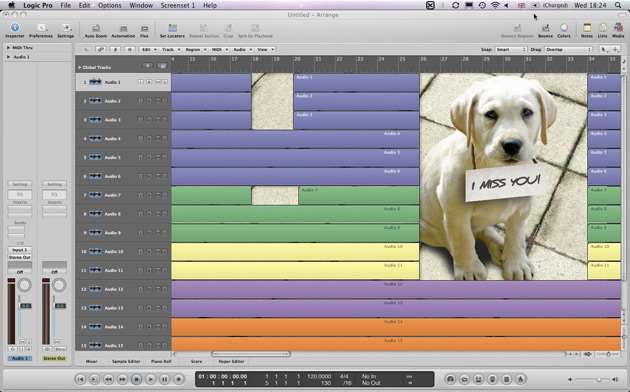
Task: Solo track Audio 8
Action: [165, 214]
